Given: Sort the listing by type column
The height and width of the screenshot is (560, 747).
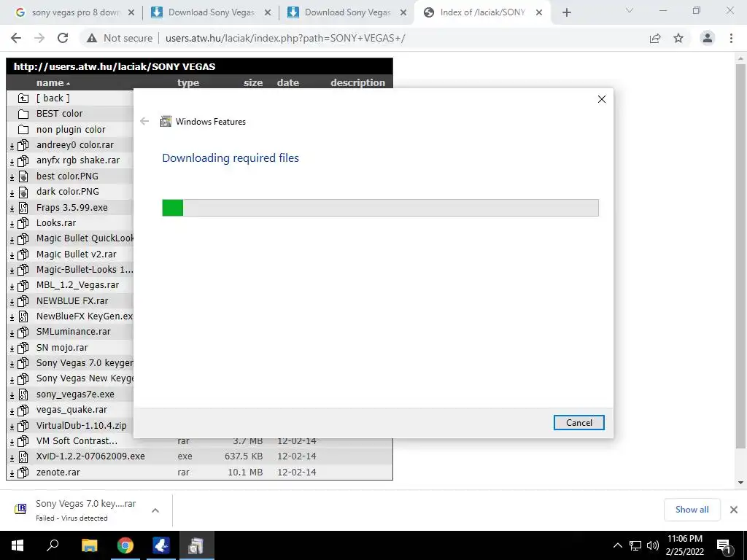Looking at the screenshot, I should 188,83.
